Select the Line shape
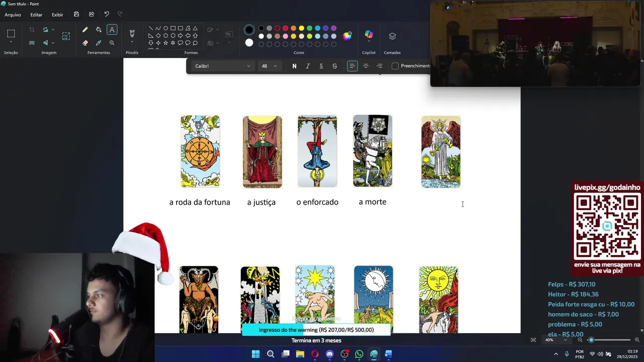The image size is (644, 362). 150,29
